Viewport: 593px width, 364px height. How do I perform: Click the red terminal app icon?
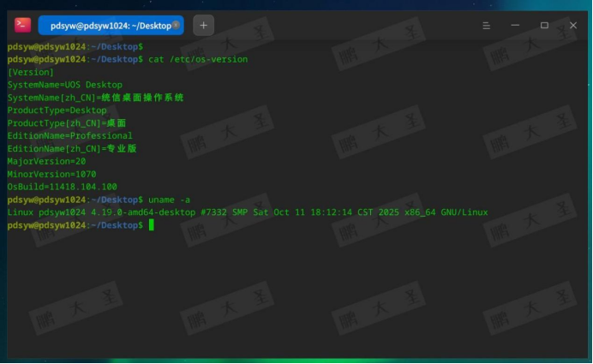tap(22, 26)
